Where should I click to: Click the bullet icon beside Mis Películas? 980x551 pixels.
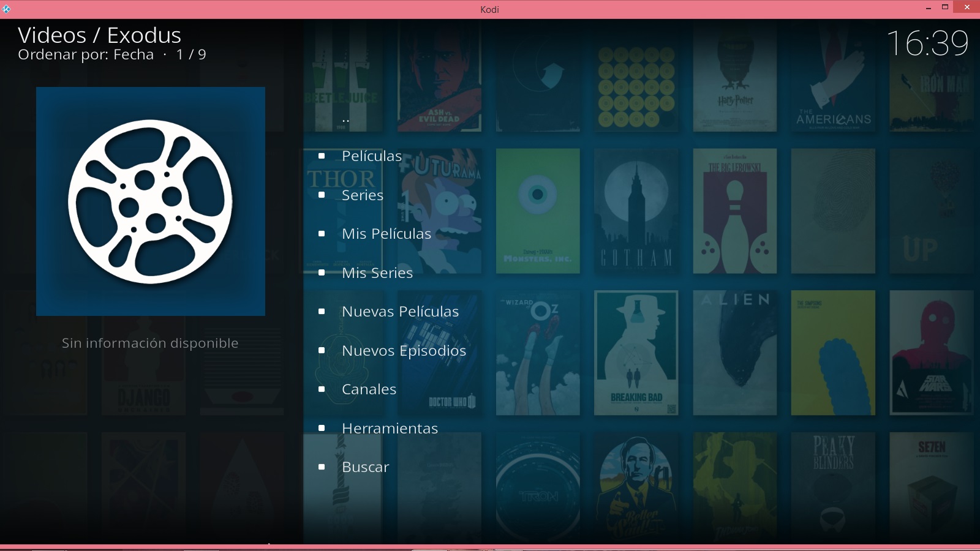tap(322, 234)
